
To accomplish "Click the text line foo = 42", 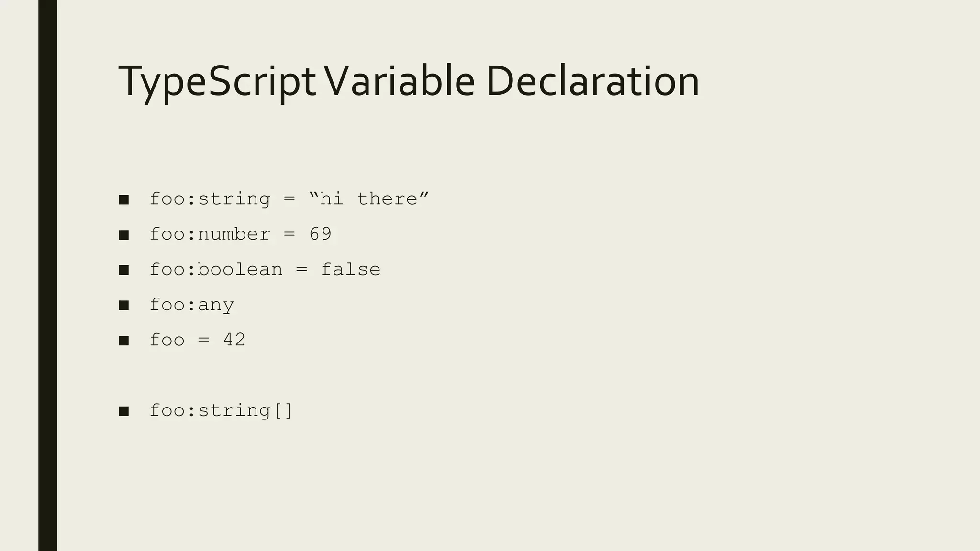I will (198, 340).
